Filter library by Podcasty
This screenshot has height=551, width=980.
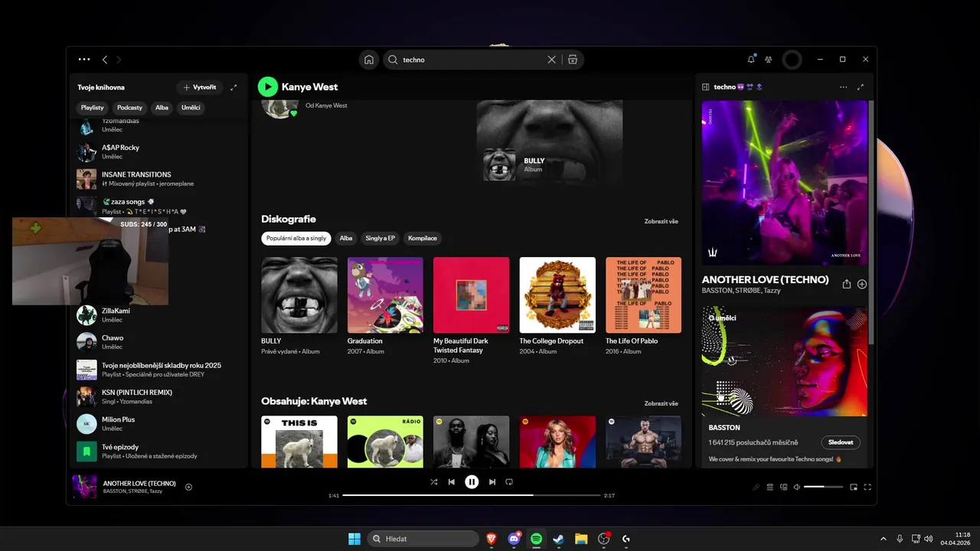pos(130,108)
